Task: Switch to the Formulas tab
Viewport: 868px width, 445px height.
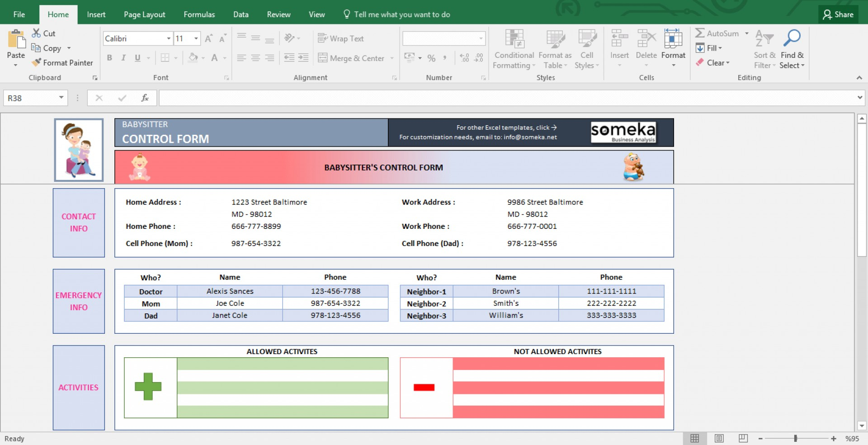Action: 199,14
